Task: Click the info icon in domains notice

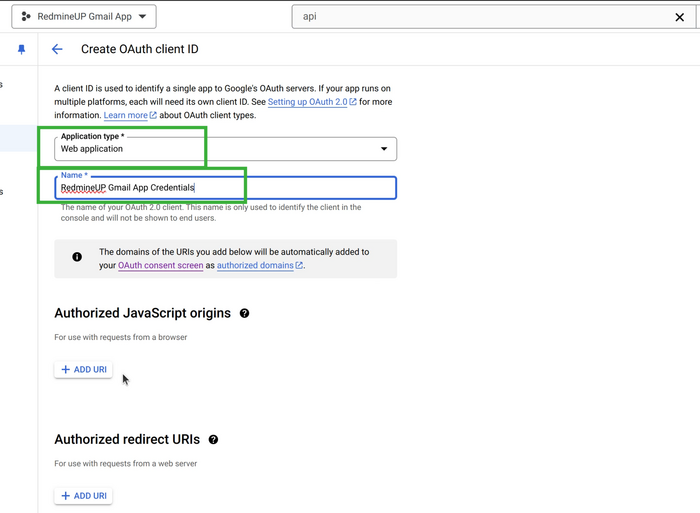Action: [77, 257]
